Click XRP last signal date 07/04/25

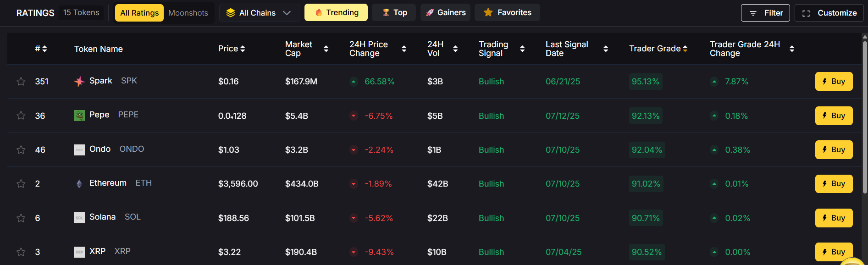[x=564, y=252]
